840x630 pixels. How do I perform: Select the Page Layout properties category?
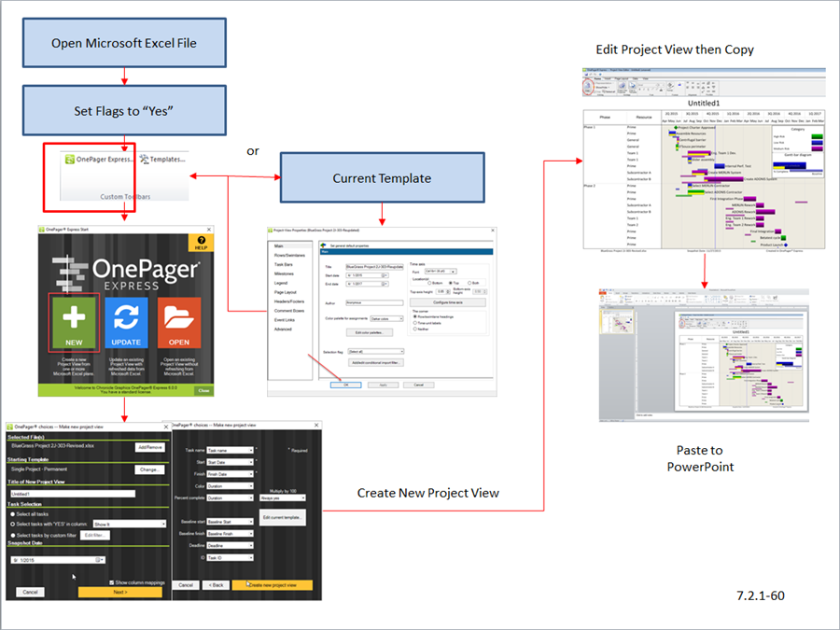pyautogui.click(x=286, y=292)
